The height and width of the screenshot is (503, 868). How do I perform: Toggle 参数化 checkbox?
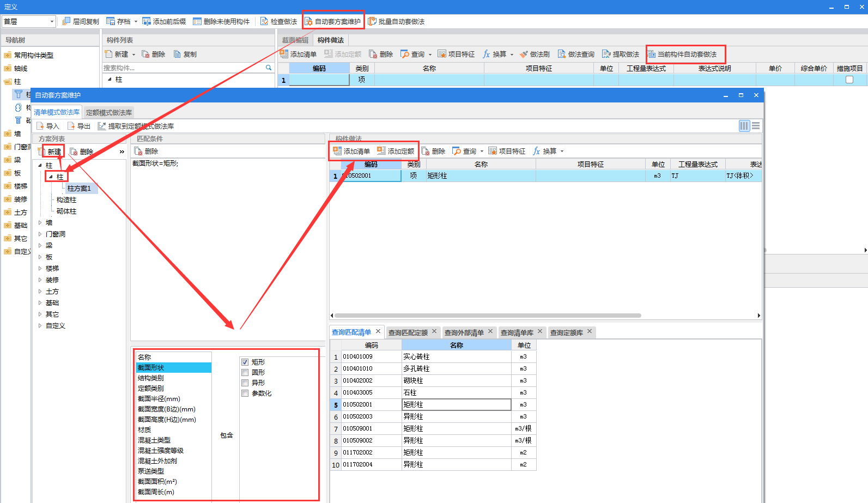tap(245, 393)
